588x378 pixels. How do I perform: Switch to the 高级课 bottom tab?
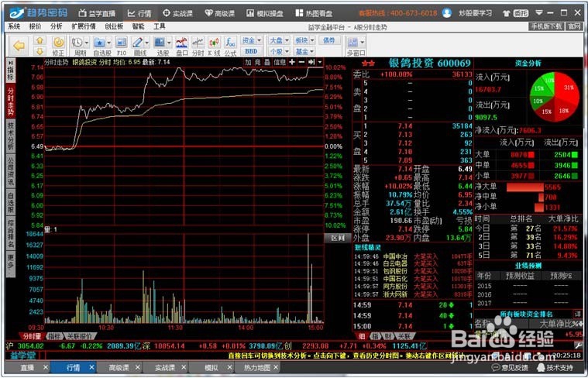[x=119, y=367]
